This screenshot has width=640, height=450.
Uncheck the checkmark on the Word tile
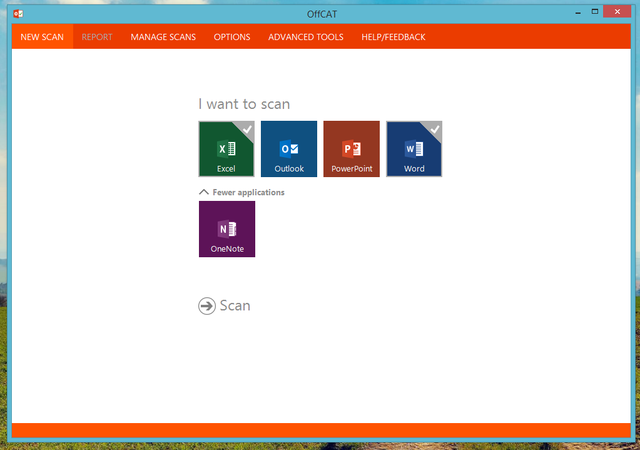tap(433, 129)
